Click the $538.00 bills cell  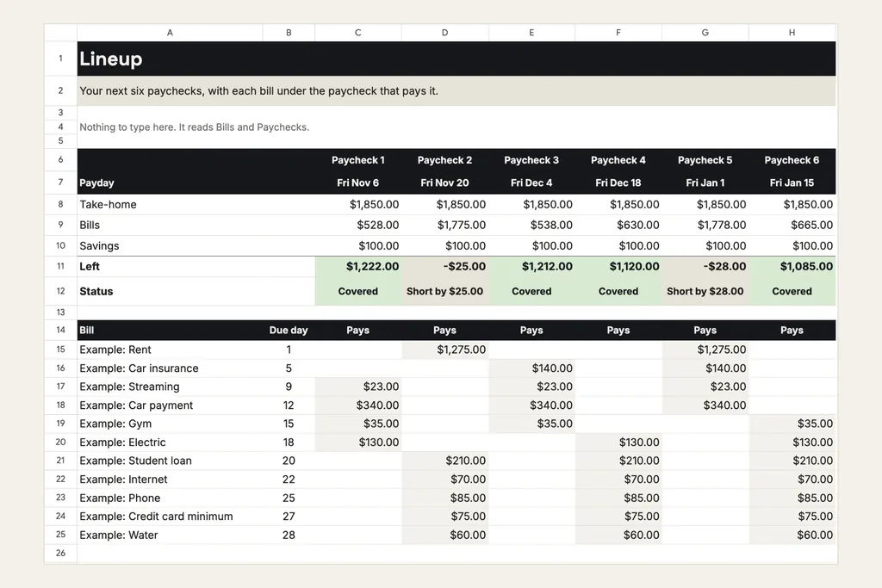tap(531, 226)
